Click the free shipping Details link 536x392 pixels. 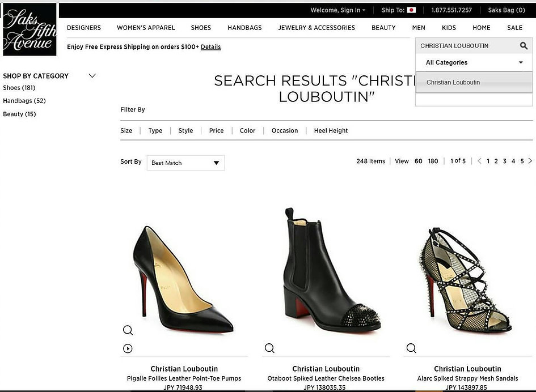tap(210, 47)
